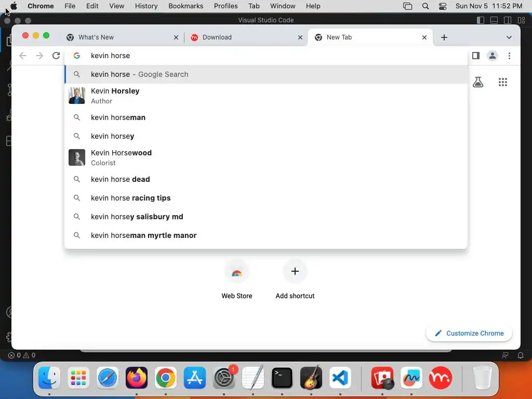The height and width of the screenshot is (399, 532).
Task: Open the Tab menu
Action: pyautogui.click(x=254, y=6)
